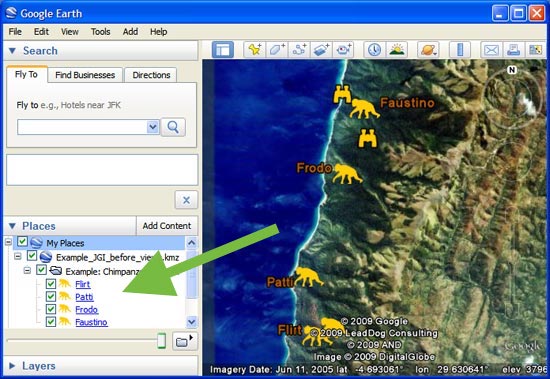Uncheck the My Places checkbox
Image resolution: width=550 pixels, height=379 pixels.
coord(22,242)
